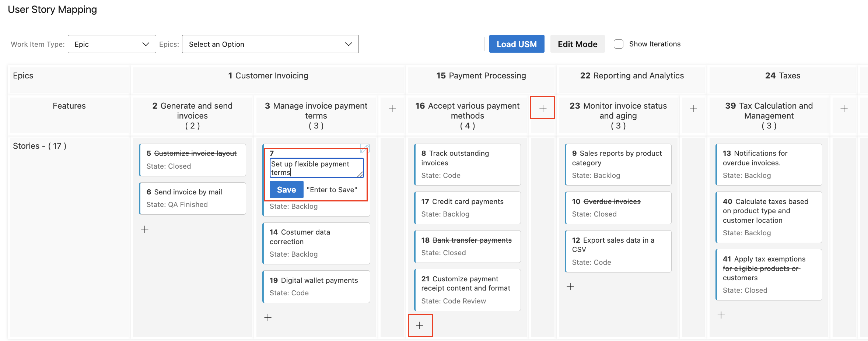Open the Work Item Type dropdown
The image size is (868, 341).
[112, 44]
